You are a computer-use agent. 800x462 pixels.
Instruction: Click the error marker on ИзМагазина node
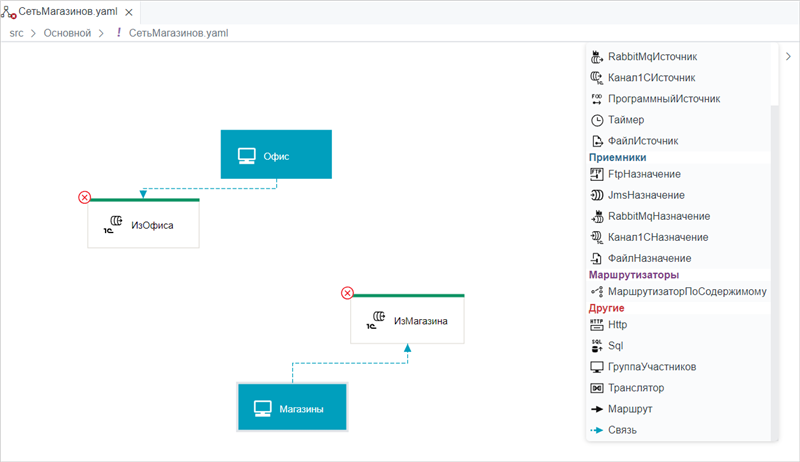(x=347, y=293)
